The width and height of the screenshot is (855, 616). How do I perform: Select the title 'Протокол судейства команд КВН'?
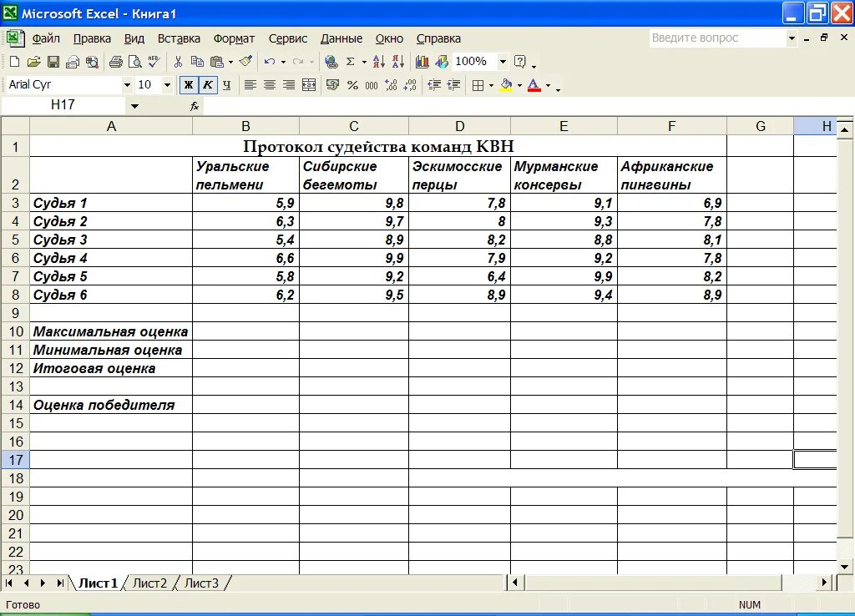click(378, 146)
